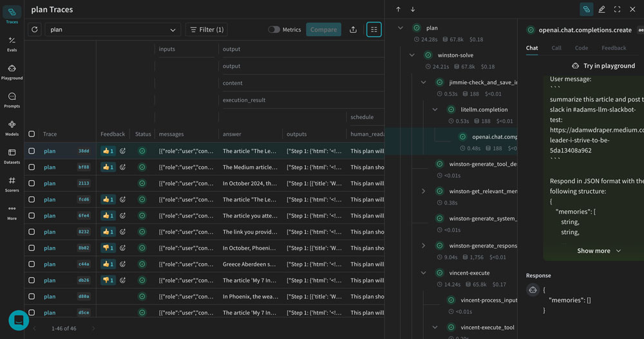Open the Evals section in sidebar
Screen dimensions: 644x339
coord(12,43)
